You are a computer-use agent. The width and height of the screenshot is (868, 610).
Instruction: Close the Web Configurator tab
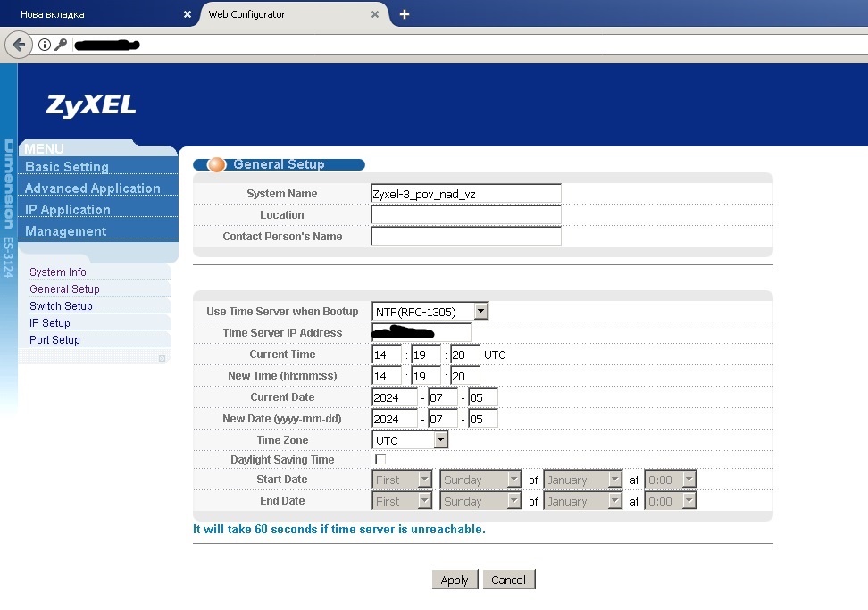[x=375, y=14]
